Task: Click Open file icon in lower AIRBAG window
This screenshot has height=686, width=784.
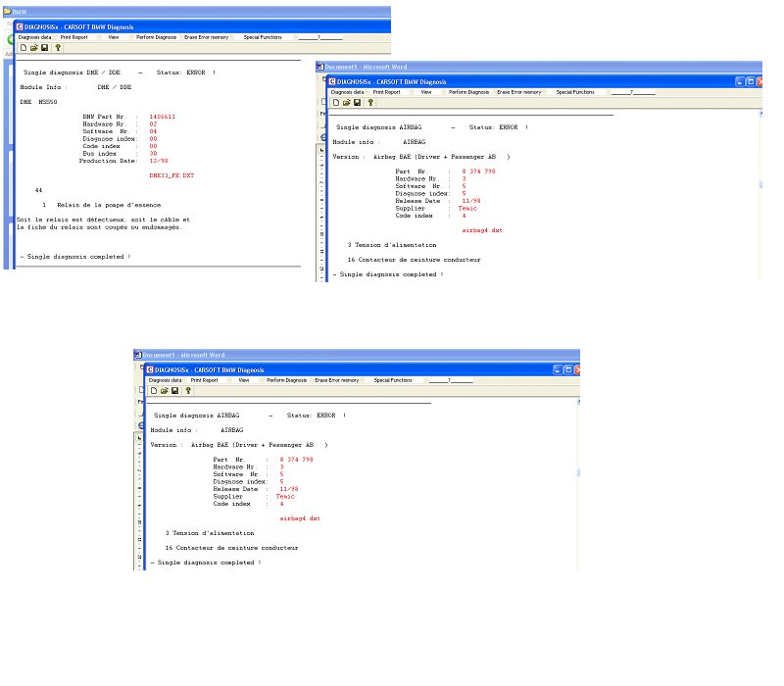Action: click(x=164, y=390)
